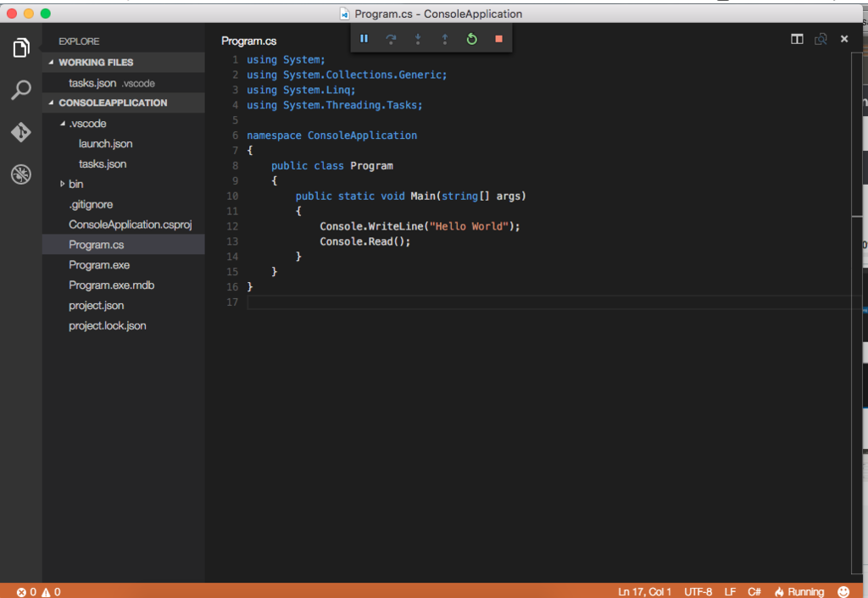Click the warnings count in status bar
The height and width of the screenshot is (598, 868).
[x=51, y=592]
